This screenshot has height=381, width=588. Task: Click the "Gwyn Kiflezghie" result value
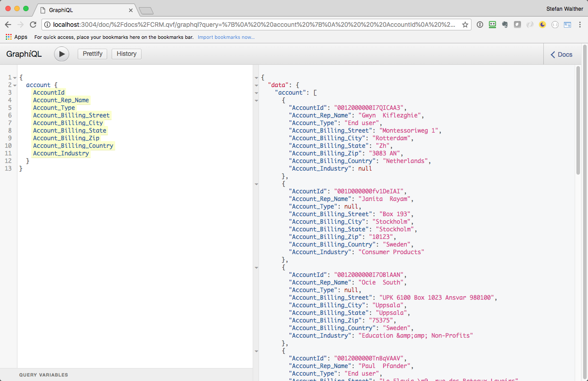pyautogui.click(x=390, y=115)
